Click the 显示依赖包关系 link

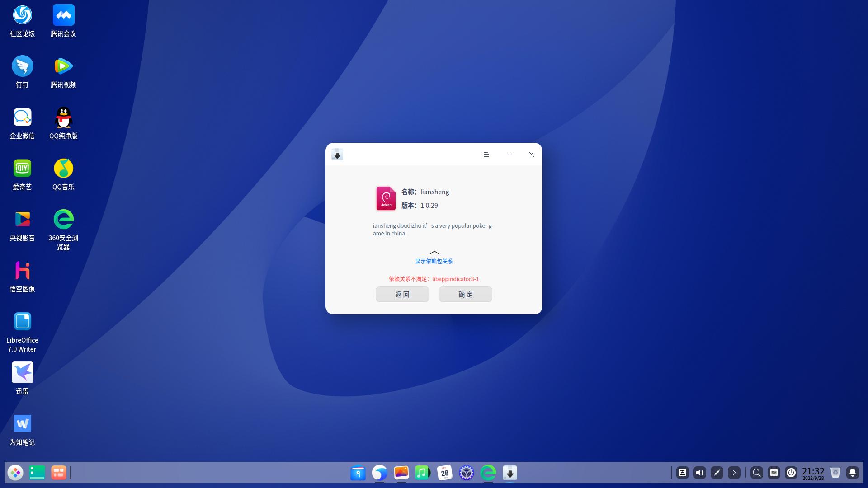434,261
